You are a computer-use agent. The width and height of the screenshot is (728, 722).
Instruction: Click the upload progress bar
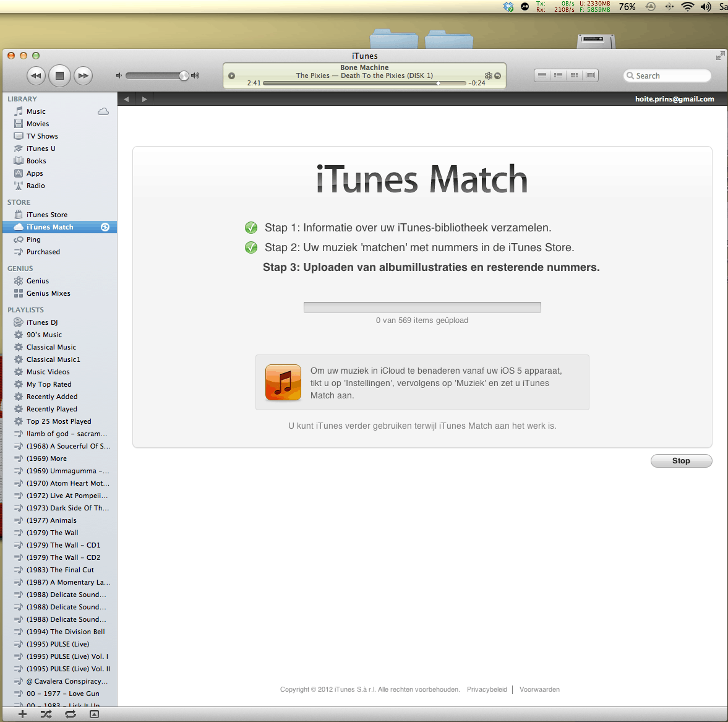[x=422, y=307]
